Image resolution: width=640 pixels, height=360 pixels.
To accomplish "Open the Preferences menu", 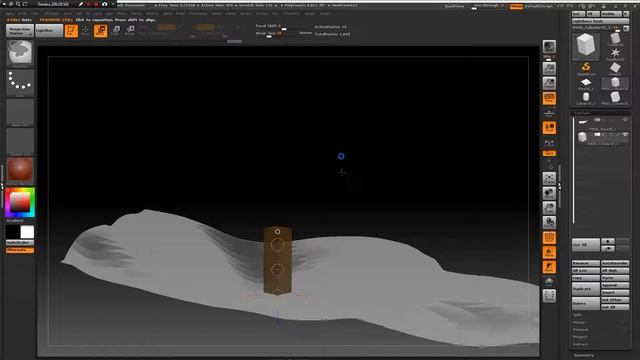I will coord(198,13).
